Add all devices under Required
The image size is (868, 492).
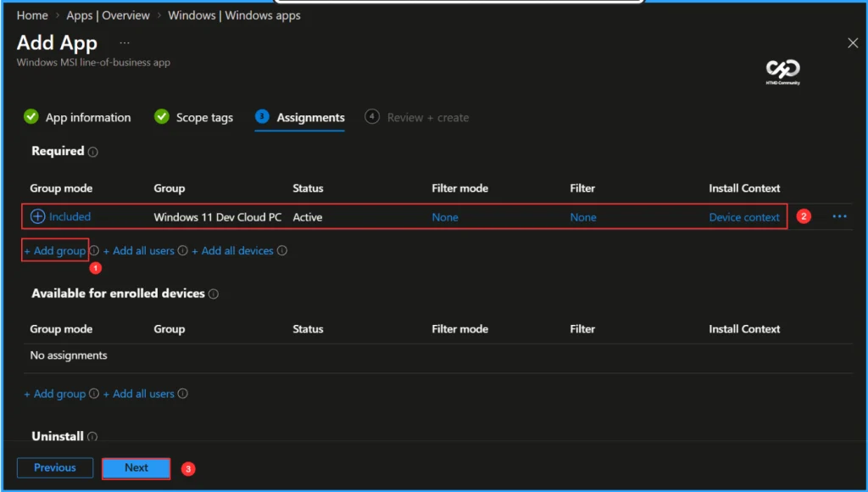point(232,250)
